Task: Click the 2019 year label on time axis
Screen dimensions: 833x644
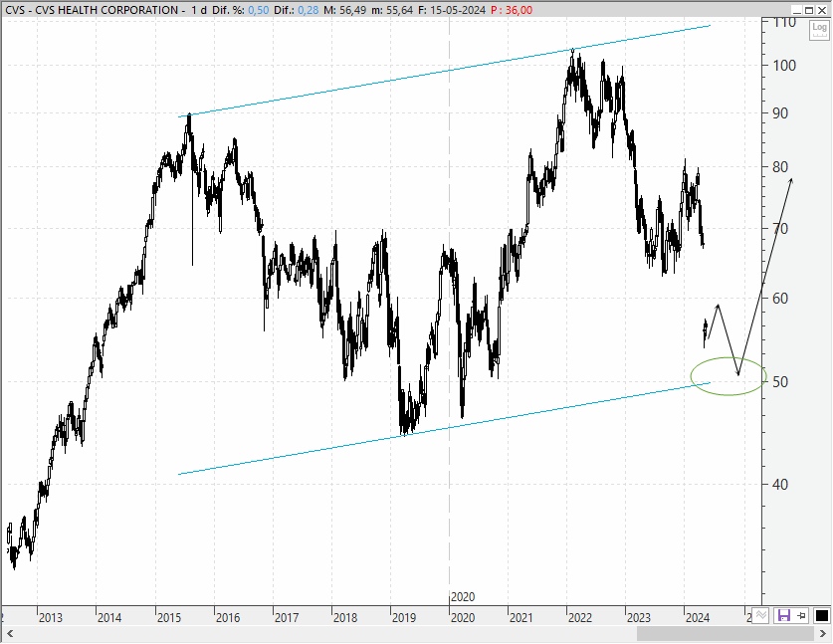Action: [x=404, y=618]
